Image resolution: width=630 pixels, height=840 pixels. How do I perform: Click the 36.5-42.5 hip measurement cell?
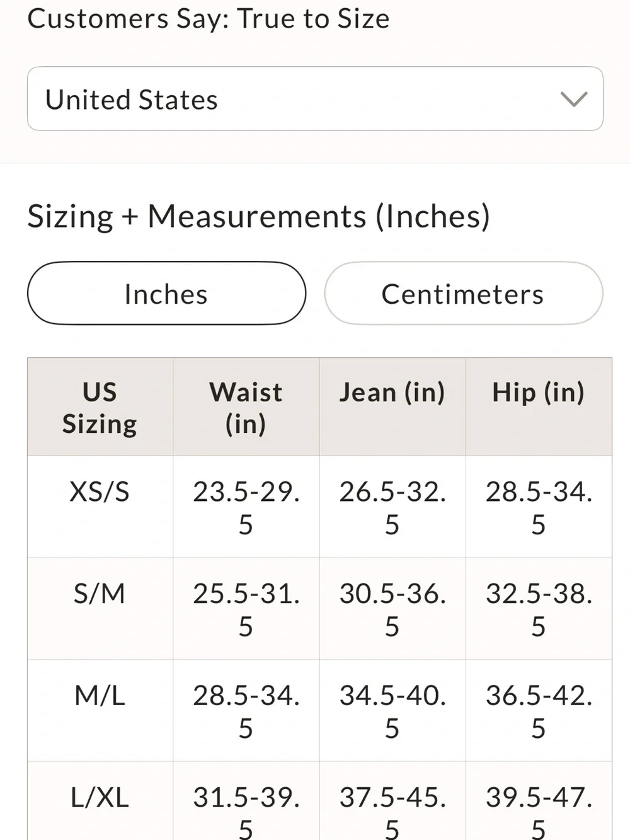[539, 711]
